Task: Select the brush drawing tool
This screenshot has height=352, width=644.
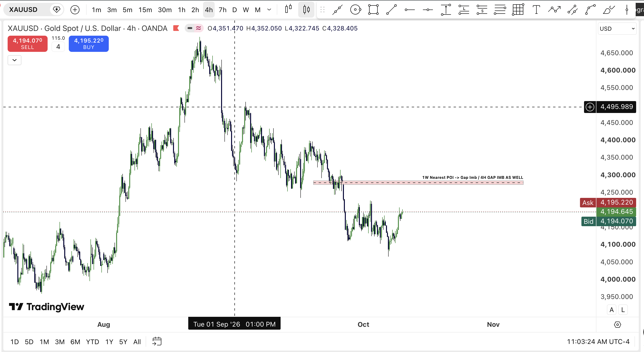Action: tap(609, 10)
